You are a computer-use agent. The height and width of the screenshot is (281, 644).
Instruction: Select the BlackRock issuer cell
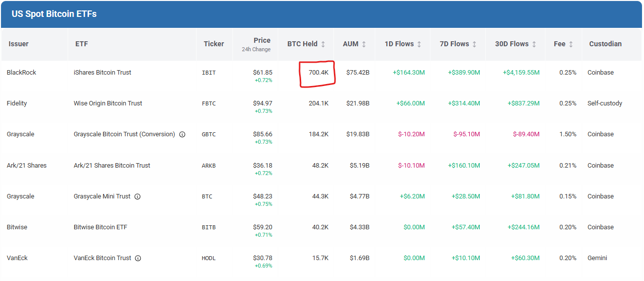point(21,73)
